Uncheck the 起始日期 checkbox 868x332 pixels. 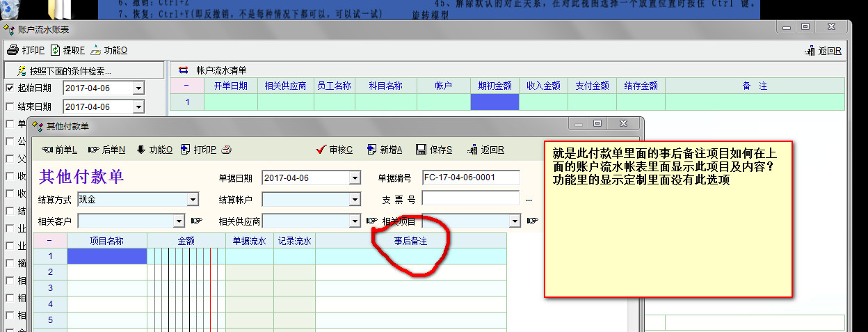[10, 88]
